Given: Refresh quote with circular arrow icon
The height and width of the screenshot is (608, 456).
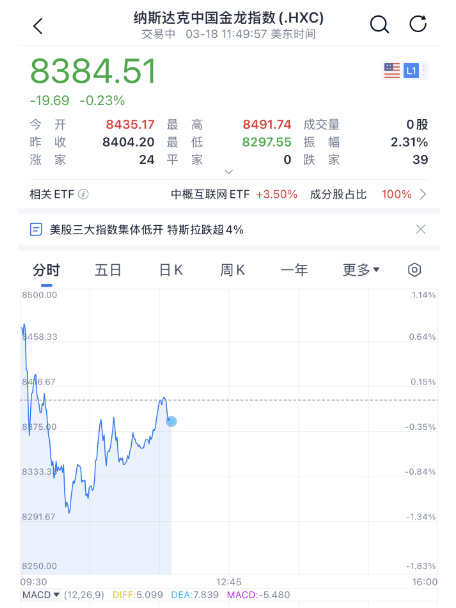Looking at the screenshot, I should 418,24.
